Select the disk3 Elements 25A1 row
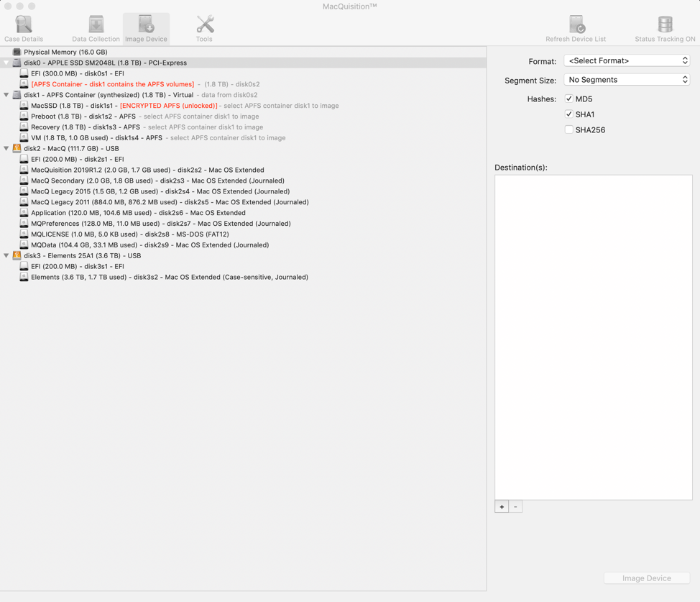Image resolution: width=700 pixels, height=602 pixels. tap(244, 255)
